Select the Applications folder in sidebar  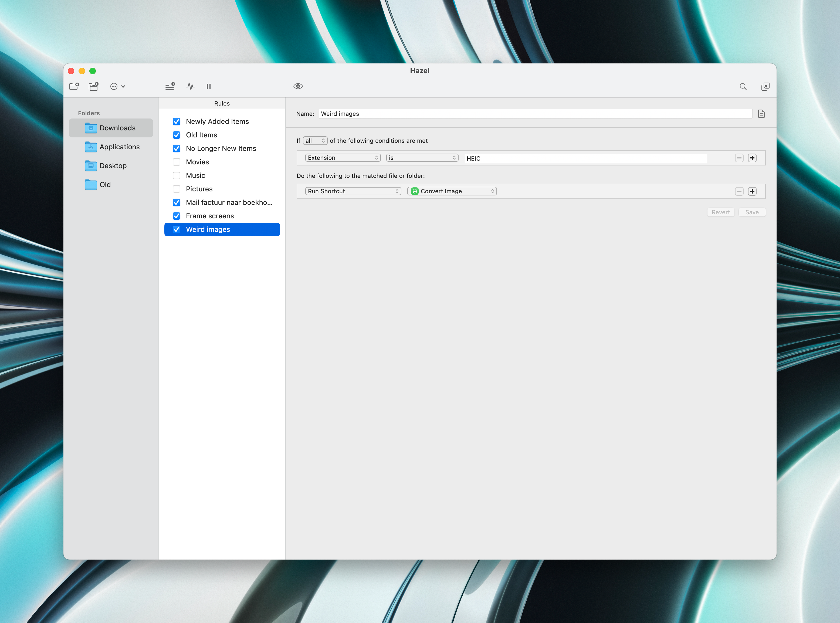(x=119, y=147)
